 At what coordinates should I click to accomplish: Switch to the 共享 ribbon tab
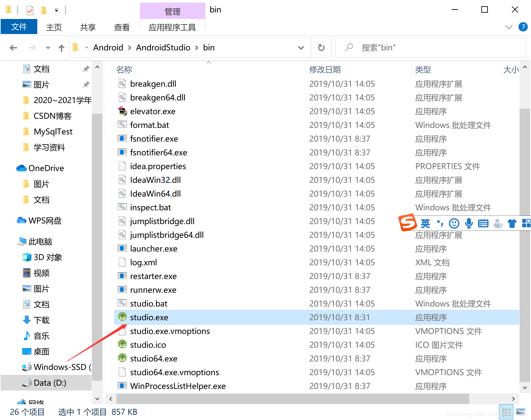click(x=88, y=27)
